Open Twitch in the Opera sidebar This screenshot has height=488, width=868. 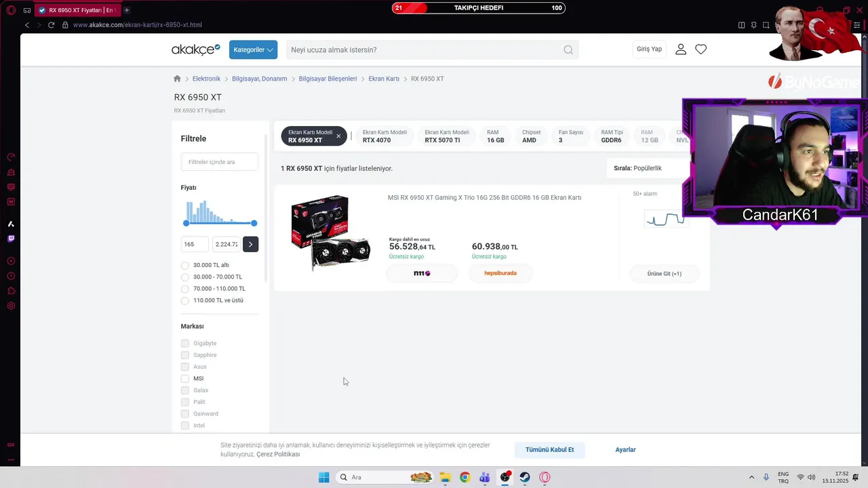click(11, 239)
